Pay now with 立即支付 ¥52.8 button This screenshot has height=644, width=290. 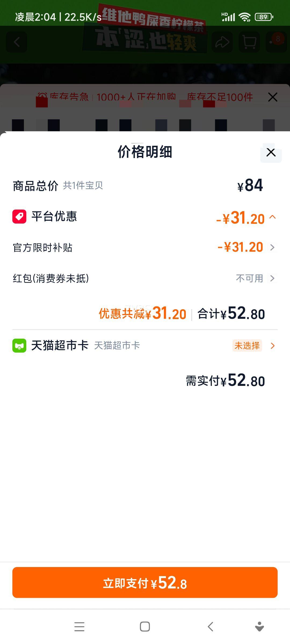[x=145, y=583]
